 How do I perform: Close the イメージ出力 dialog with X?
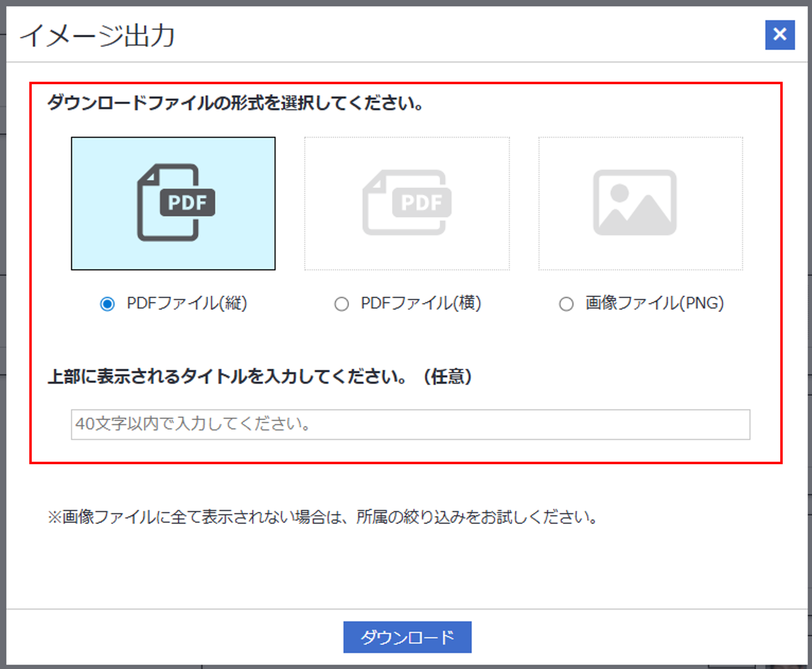pos(780,35)
